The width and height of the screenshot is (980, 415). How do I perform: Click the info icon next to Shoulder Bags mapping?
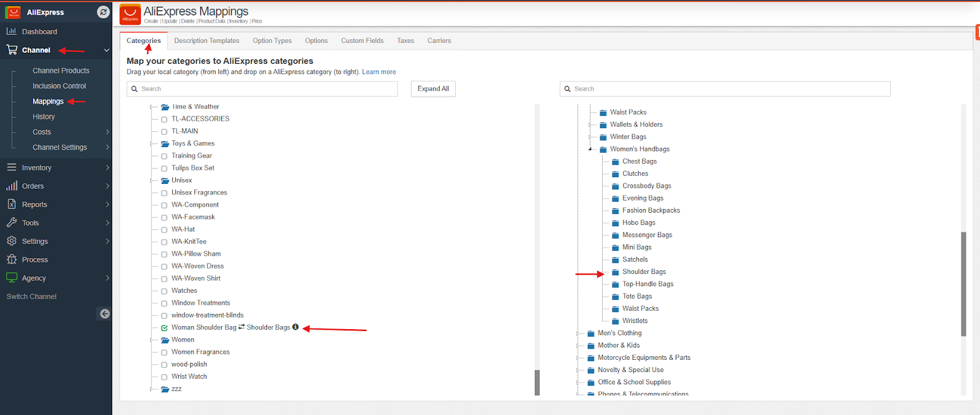pos(295,327)
